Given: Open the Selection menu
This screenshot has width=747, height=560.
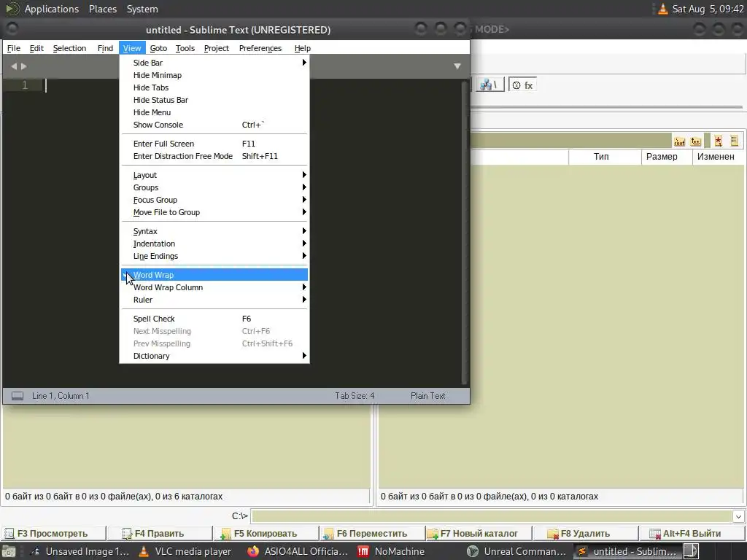Looking at the screenshot, I should 69,48.
